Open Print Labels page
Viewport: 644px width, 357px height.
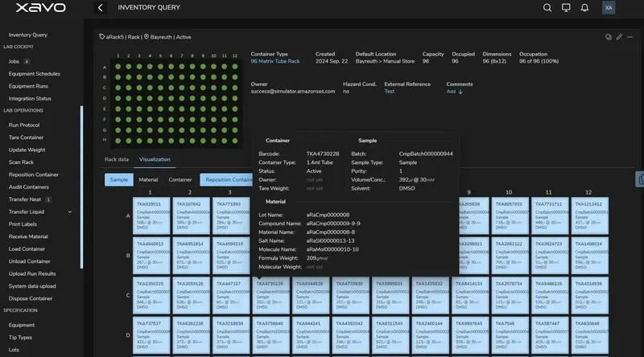(23, 224)
